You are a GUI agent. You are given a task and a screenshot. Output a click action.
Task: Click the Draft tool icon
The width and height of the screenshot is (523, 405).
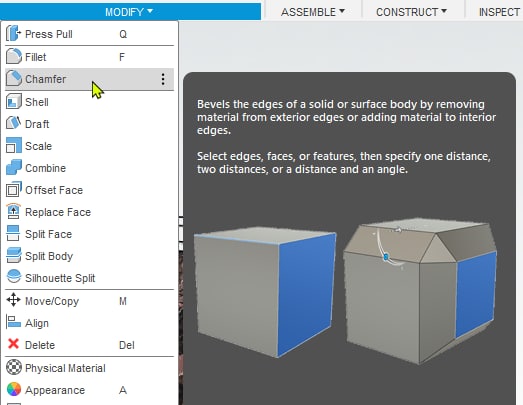point(14,123)
